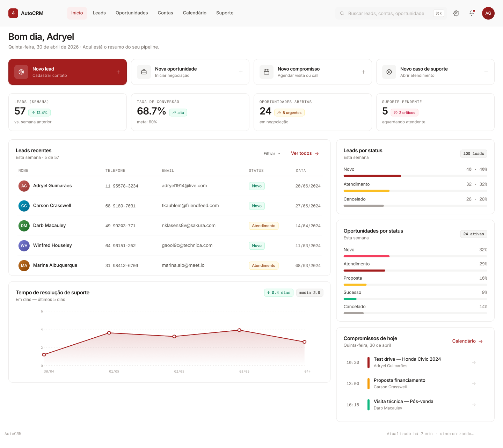The image size is (503, 448).
Task: Click the ⌘K shortcut badge
Action: click(x=439, y=13)
